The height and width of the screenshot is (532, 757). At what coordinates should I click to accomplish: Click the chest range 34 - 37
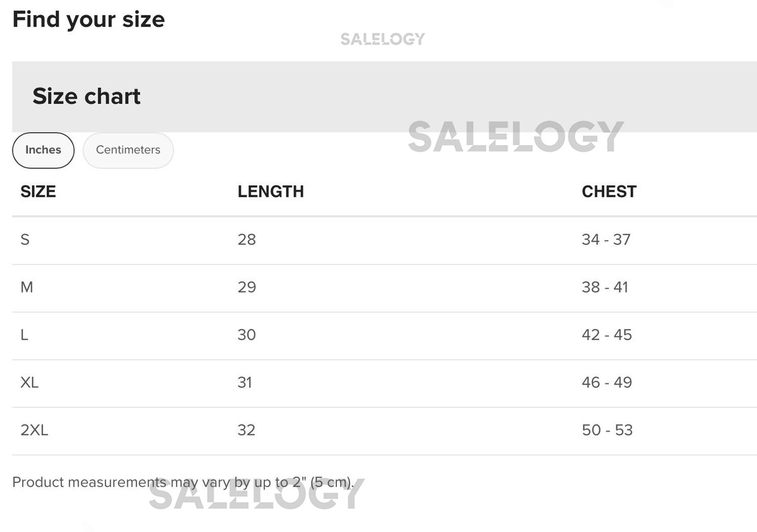[606, 240]
